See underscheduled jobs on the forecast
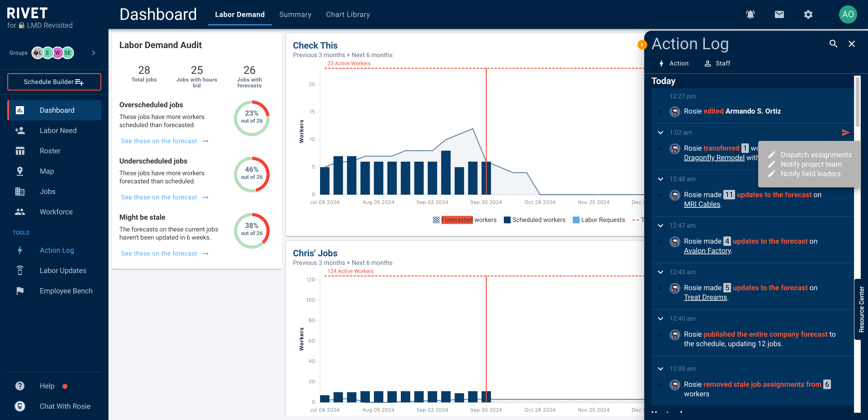868x420 pixels. pyautogui.click(x=165, y=197)
